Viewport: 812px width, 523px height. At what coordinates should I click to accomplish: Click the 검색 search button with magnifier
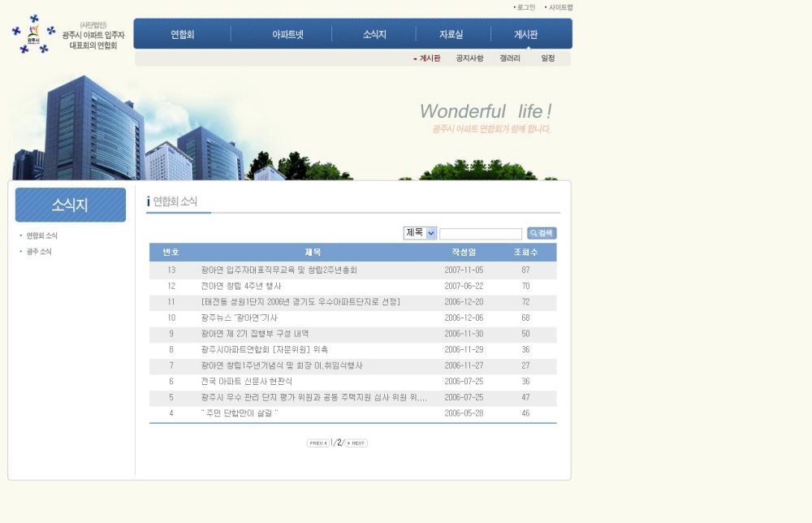pyautogui.click(x=542, y=233)
